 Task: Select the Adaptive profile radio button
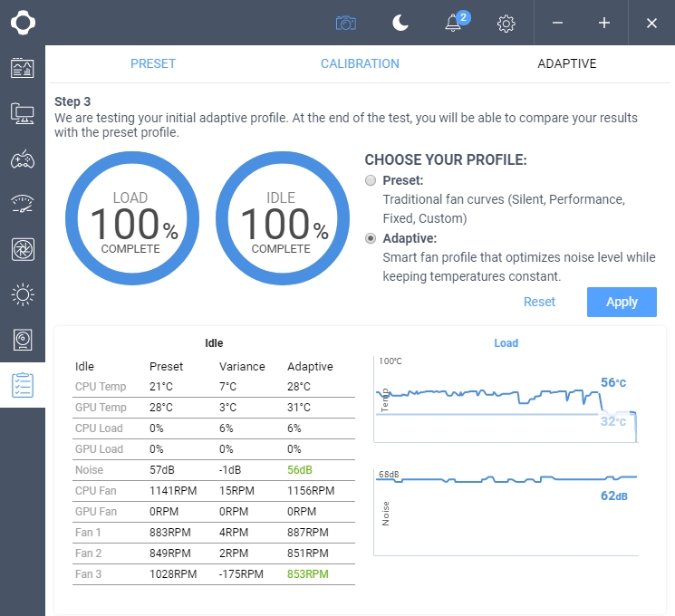371,238
